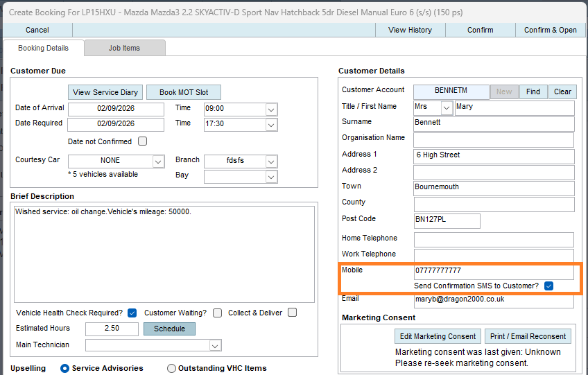Screen dimensions: 588x375
Task: Edit the Mobile number field
Action: pos(494,272)
